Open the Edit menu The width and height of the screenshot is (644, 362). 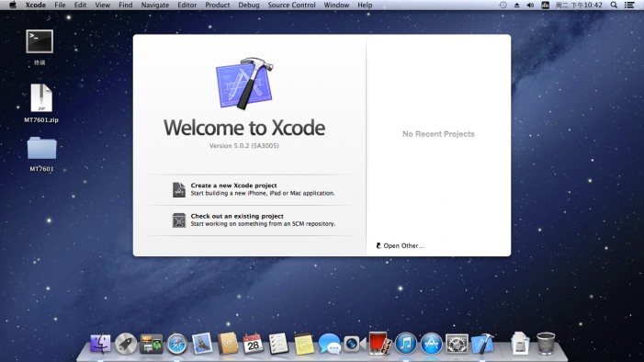[80, 5]
